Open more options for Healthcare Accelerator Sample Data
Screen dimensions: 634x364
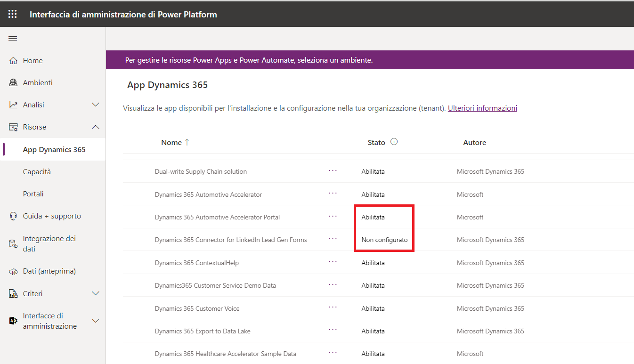tap(333, 353)
